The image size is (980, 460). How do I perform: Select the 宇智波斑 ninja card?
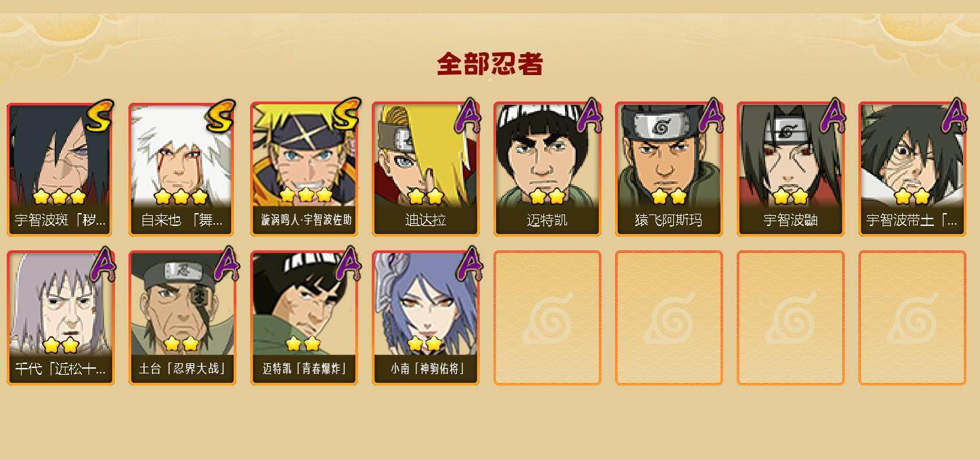(x=61, y=169)
